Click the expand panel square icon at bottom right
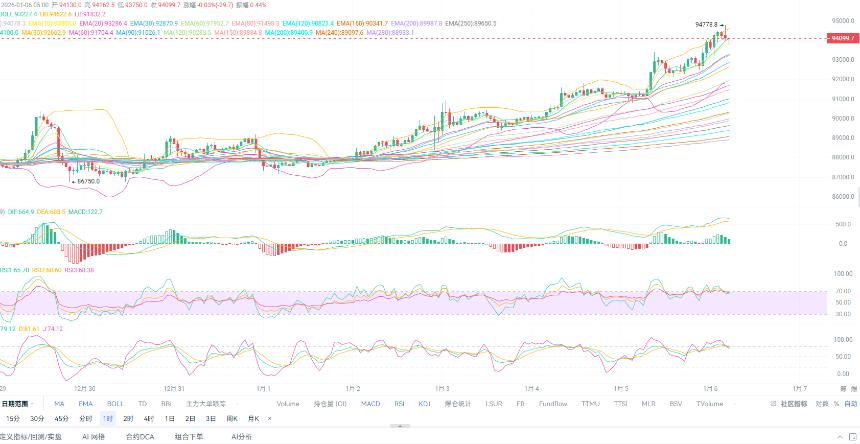This screenshot has width=860, height=444. click(x=853, y=437)
